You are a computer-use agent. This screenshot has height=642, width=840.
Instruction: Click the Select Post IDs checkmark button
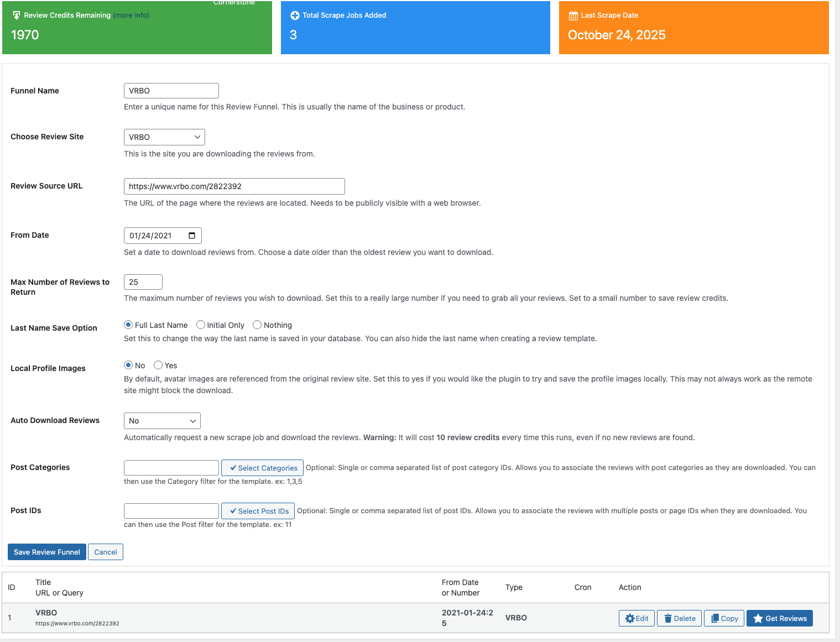[258, 511]
